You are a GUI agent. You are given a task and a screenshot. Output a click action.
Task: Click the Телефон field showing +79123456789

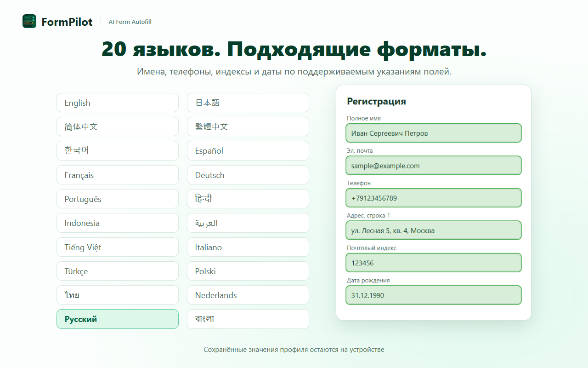pyautogui.click(x=434, y=198)
